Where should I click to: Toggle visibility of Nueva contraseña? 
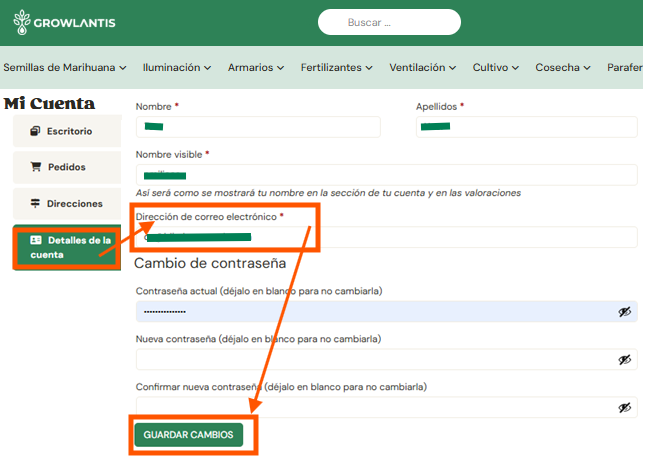(624, 360)
